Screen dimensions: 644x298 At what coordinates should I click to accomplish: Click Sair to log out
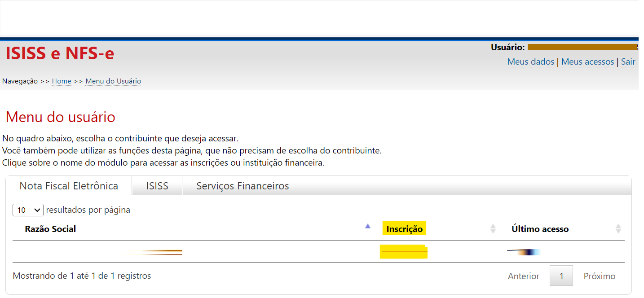pyautogui.click(x=628, y=61)
